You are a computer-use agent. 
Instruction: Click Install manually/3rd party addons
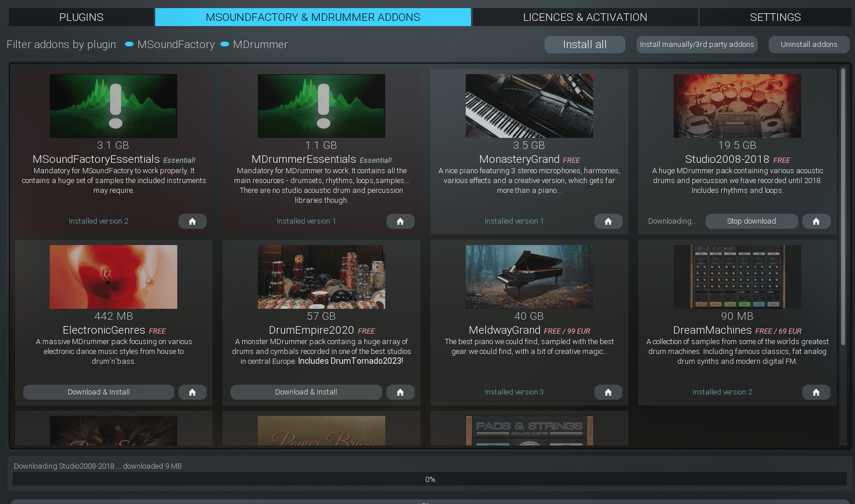(697, 45)
